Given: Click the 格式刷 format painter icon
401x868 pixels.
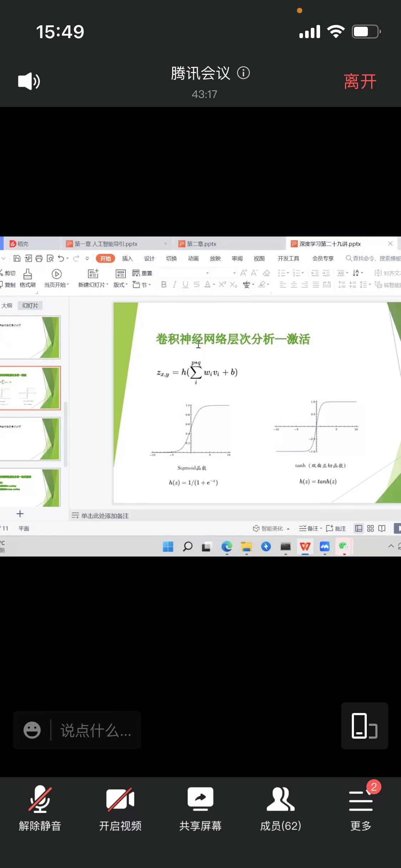Looking at the screenshot, I should [27, 278].
